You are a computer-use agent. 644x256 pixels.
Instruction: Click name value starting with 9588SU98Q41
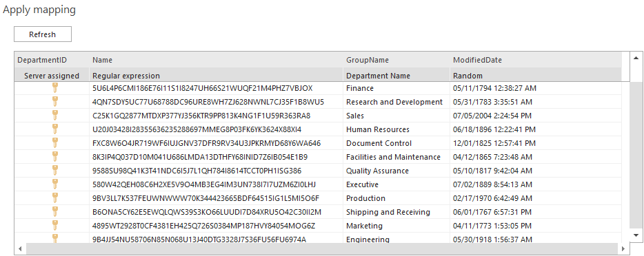197,171
